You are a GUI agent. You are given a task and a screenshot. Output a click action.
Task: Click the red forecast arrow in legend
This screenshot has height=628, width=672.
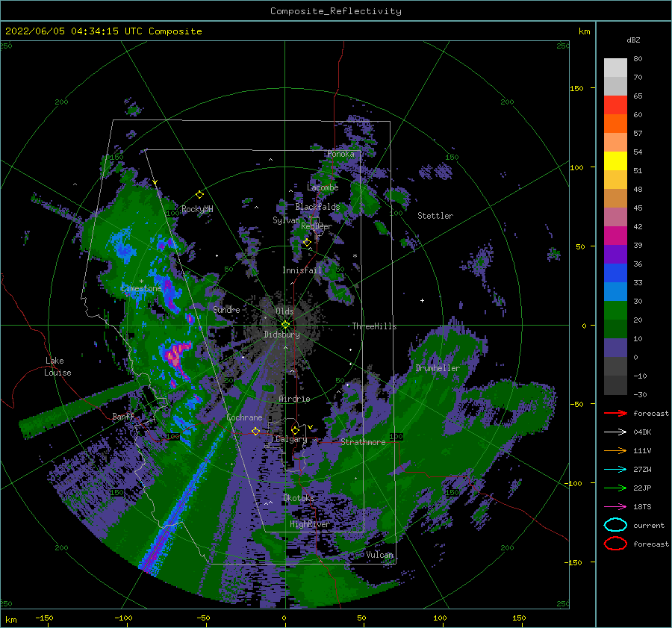[615, 413]
